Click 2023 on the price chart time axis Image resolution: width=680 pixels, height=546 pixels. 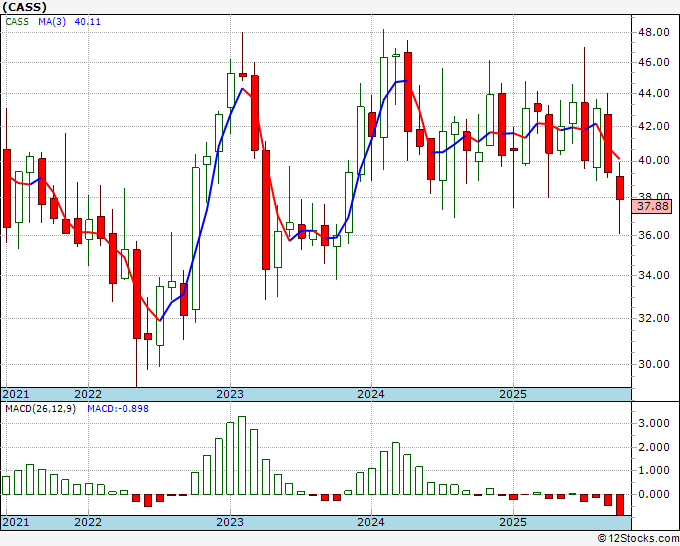(x=230, y=394)
